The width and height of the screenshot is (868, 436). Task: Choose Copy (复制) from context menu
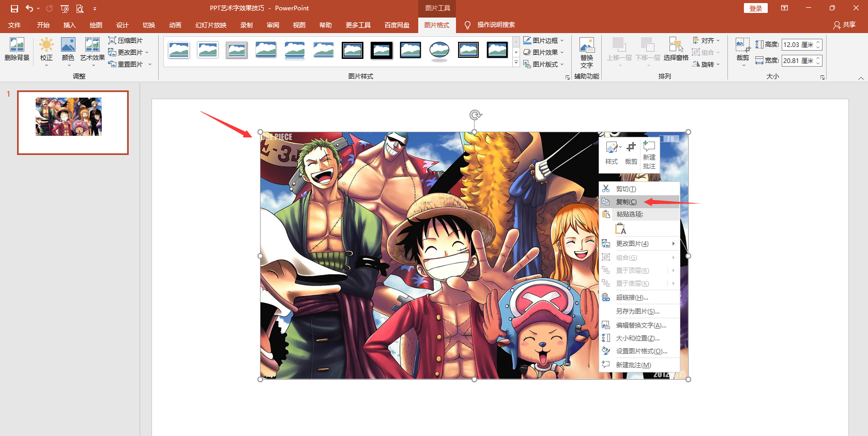[x=639, y=201]
